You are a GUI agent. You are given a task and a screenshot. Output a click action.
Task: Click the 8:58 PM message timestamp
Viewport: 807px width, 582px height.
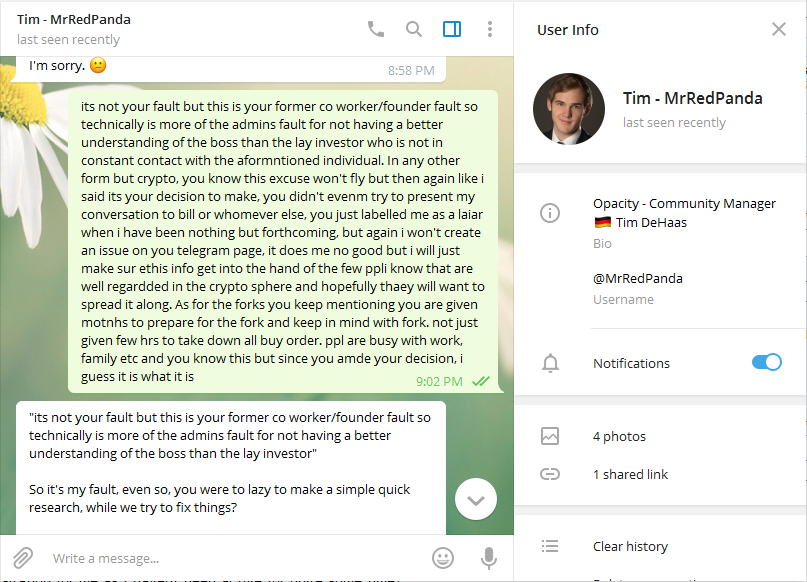411,70
